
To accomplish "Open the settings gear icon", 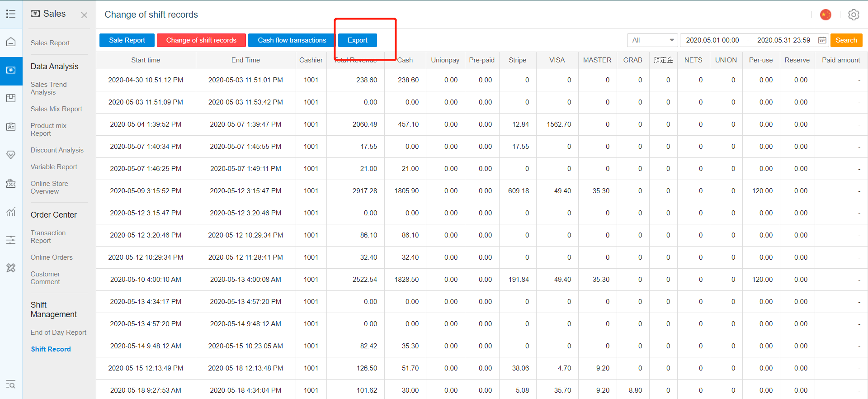I will coord(854,14).
